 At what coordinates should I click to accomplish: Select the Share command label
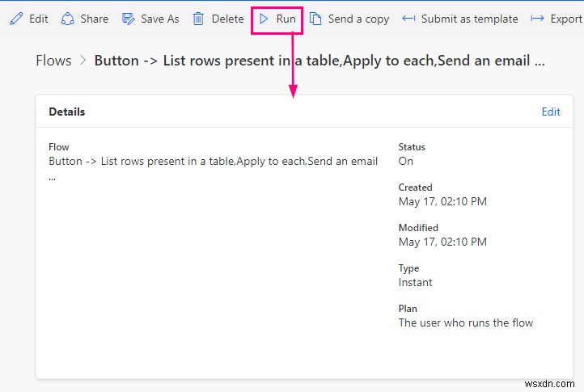(x=94, y=19)
